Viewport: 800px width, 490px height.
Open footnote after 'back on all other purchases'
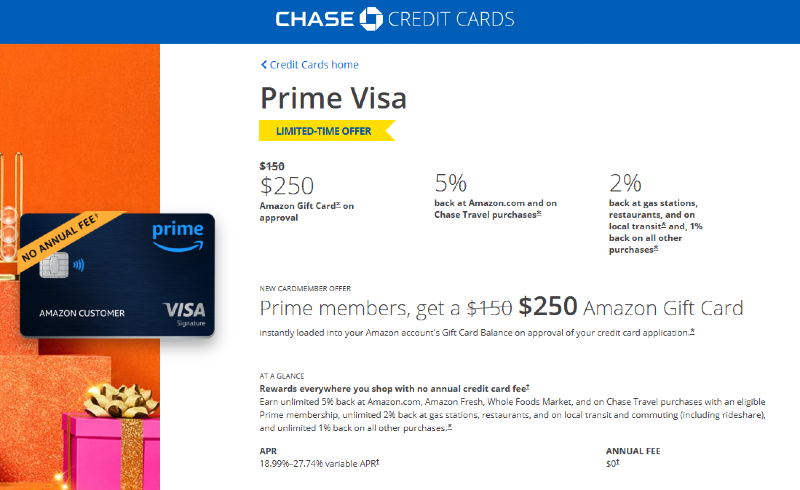click(655, 249)
